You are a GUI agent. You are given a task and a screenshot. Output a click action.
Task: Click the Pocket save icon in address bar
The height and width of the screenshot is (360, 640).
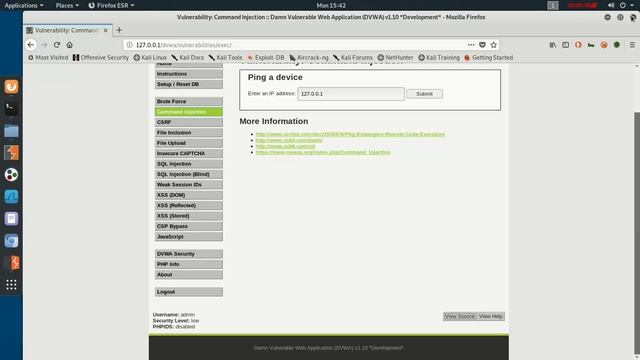coord(482,45)
